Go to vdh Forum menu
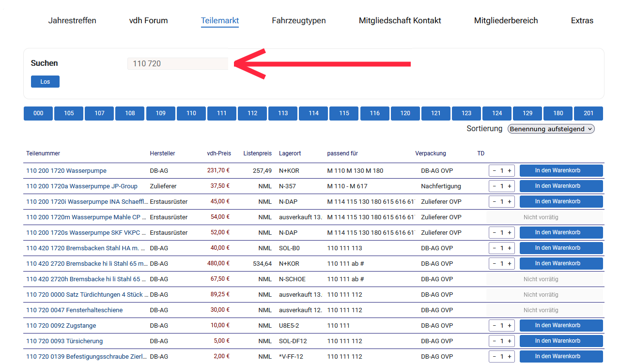Image resolution: width=620 pixels, height=364 pixels. (148, 20)
